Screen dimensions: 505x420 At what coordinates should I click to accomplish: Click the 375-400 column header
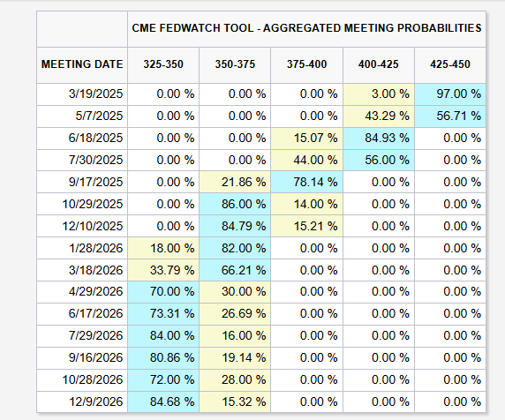306,64
